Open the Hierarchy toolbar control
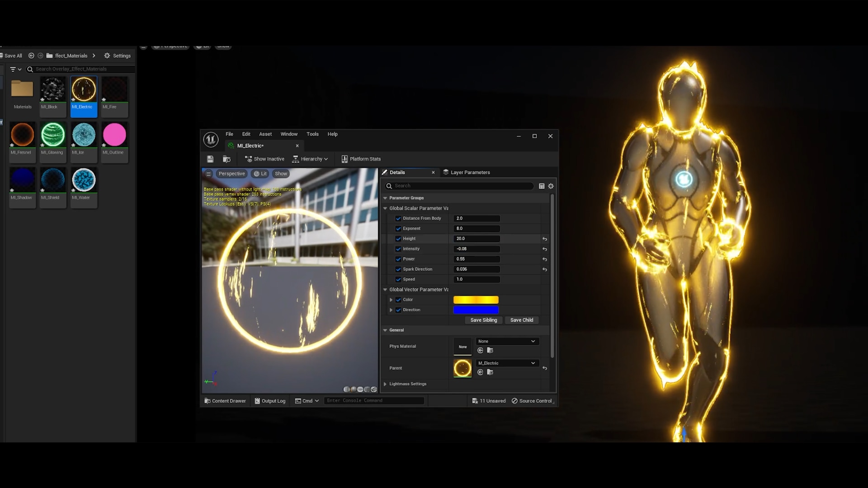Image resolution: width=868 pixels, height=488 pixels. coord(310,159)
